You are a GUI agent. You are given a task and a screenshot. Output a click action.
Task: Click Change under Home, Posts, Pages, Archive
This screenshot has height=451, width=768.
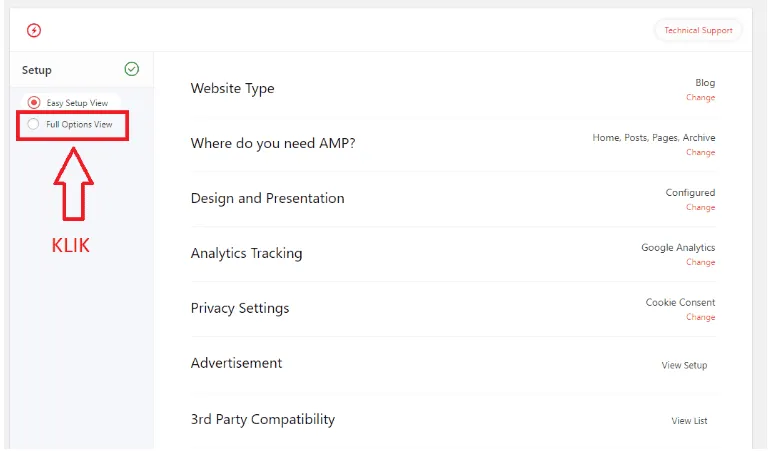click(x=700, y=153)
